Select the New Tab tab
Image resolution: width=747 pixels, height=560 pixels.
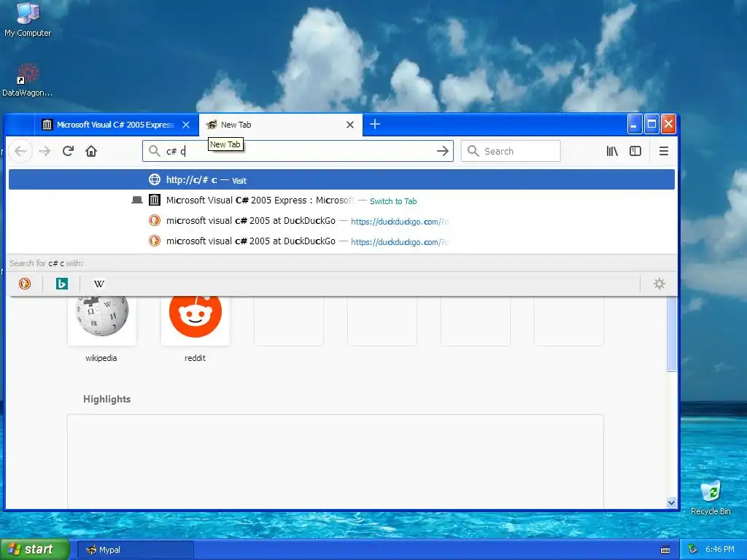(280, 125)
